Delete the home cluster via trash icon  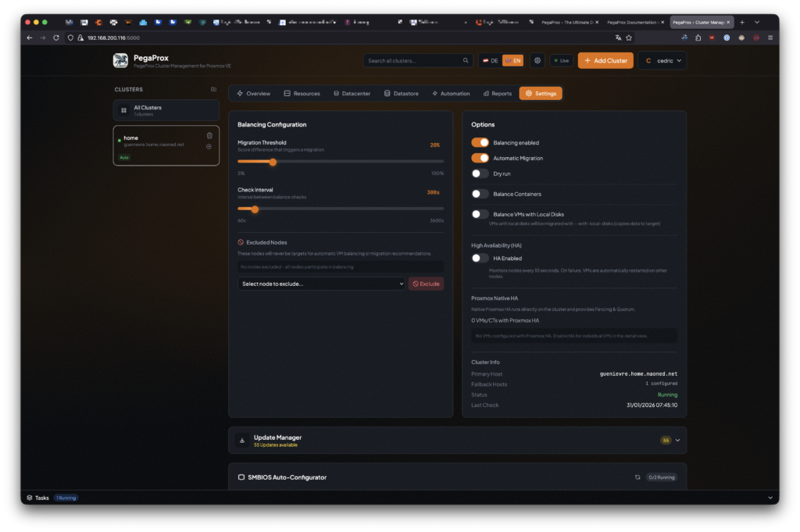click(x=209, y=135)
